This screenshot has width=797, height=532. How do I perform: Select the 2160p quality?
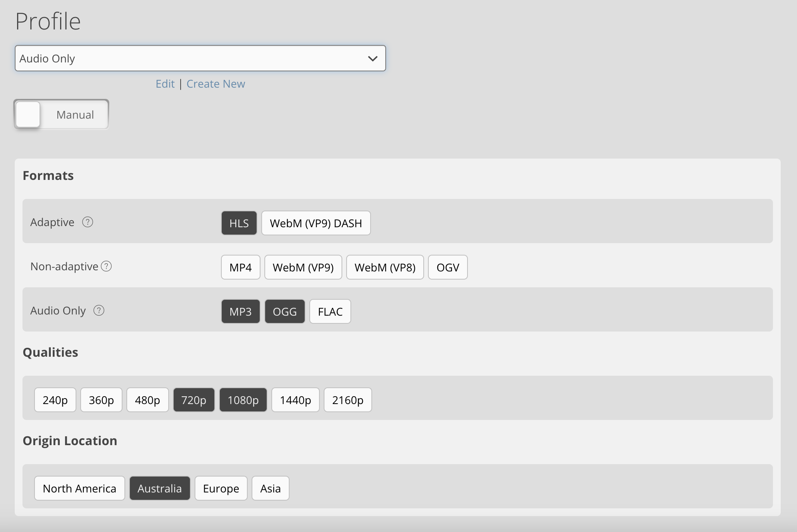(348, 400)
